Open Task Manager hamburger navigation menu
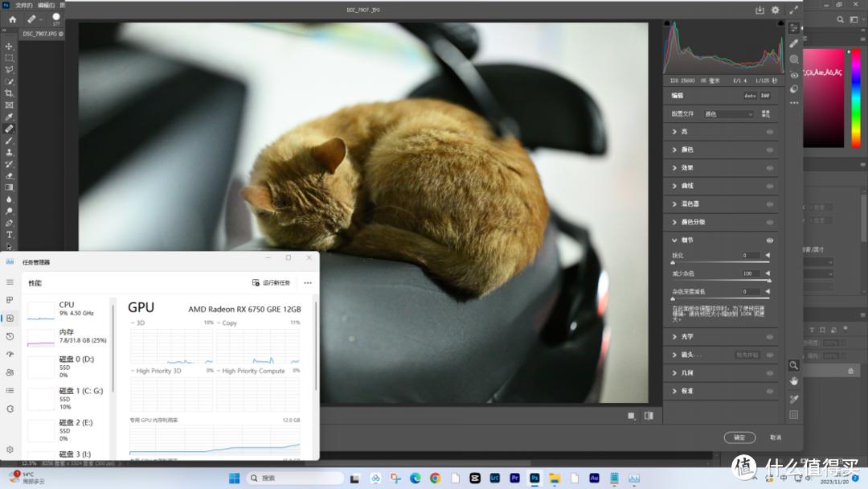The width and height of the screenshot is (868, 489). pyautogui.click(x=10, y=281)
